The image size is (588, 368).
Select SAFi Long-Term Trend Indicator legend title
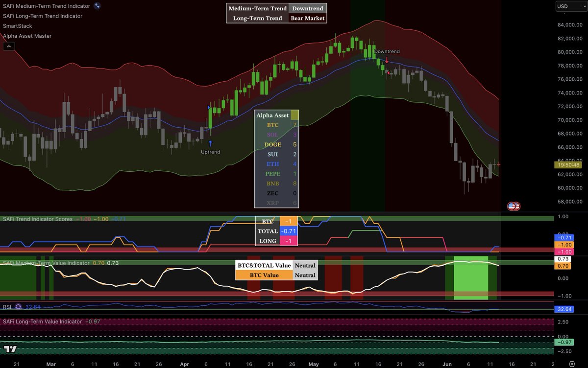point(43,16)
